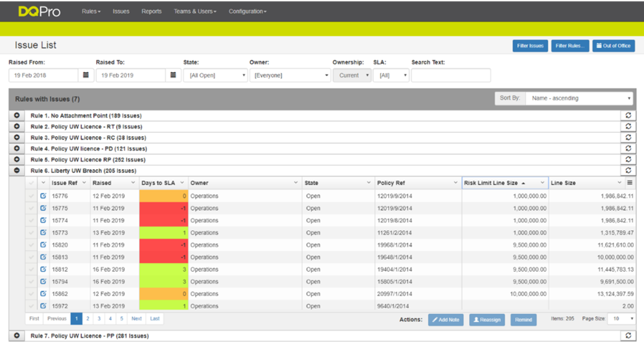Jump to the Last page of issues
Viewport: 644px width, 342px height.
click(x=155, y=319)
